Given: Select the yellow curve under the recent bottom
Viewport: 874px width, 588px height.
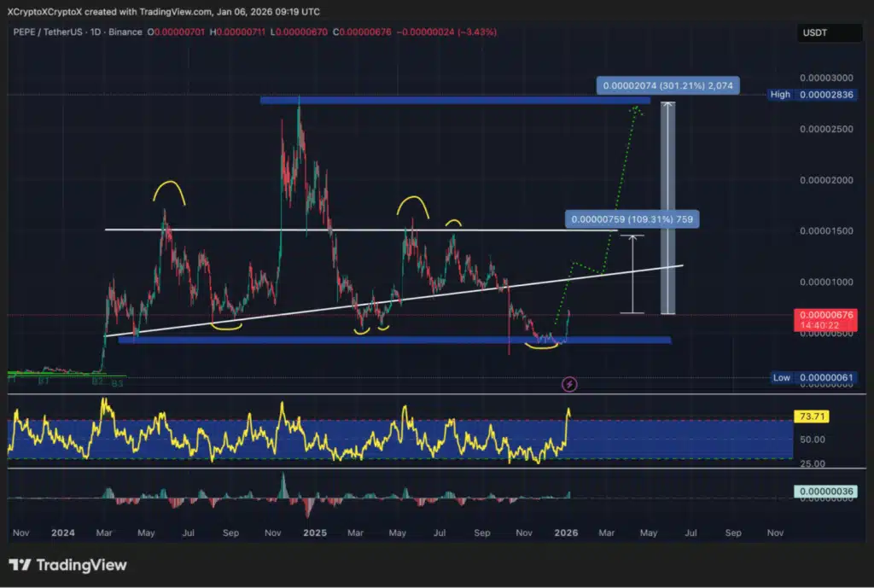Looking at the screenshot, I should coord(543,346).
